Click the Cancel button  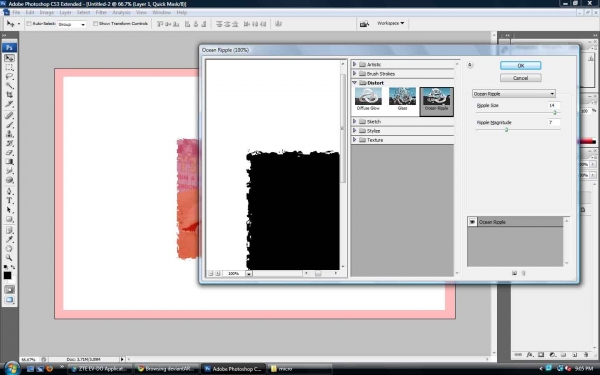pos(520,78)
